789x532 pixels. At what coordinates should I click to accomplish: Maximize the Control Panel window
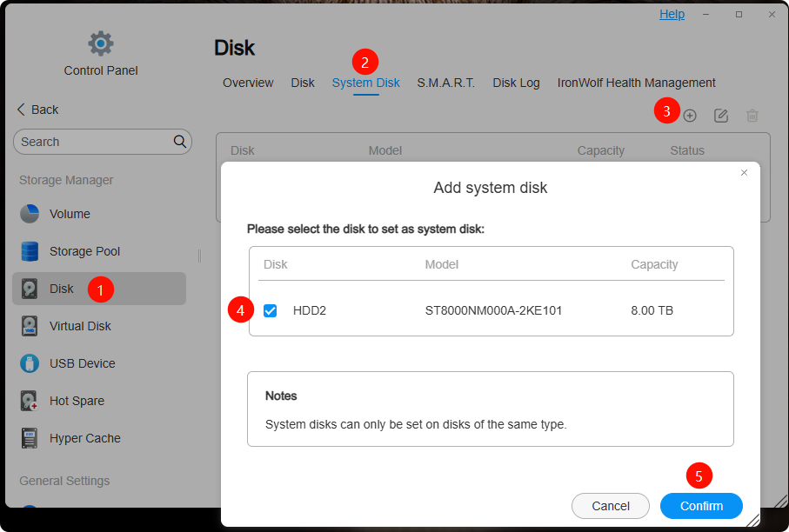[x=739, y=15]
